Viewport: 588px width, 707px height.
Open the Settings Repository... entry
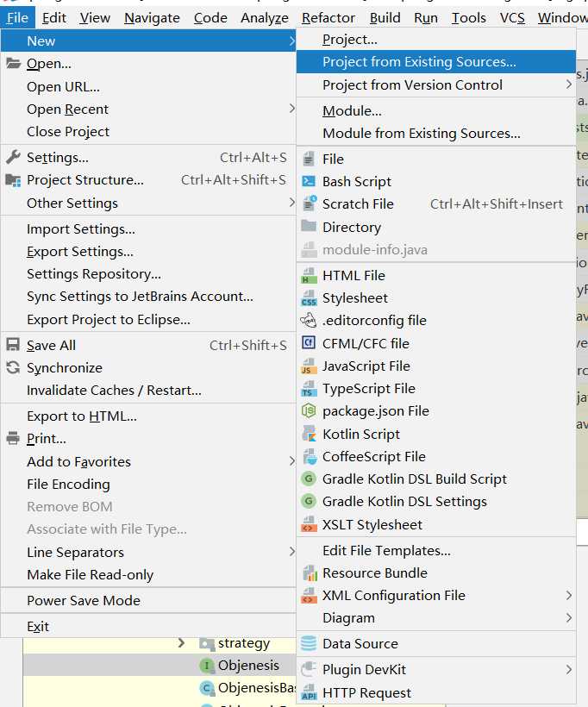pyautogui.click(x=148, y=273)
